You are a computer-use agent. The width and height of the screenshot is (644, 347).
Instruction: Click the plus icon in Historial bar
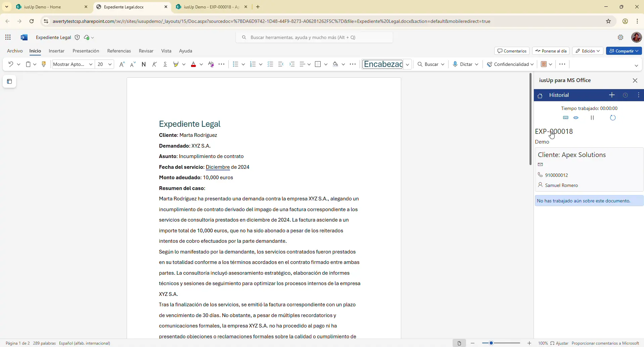(612, 95)
